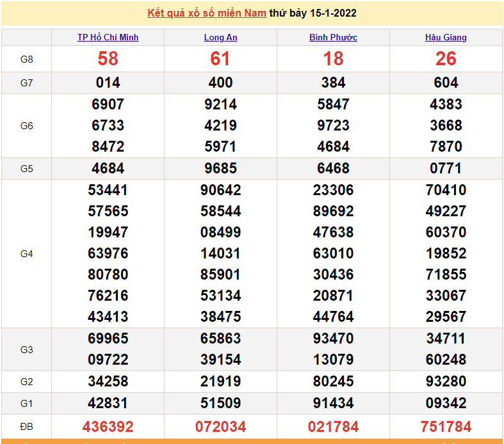This screenshot has width=504, height=444.
Task: Select special prize number 072034
Action: 220,426
